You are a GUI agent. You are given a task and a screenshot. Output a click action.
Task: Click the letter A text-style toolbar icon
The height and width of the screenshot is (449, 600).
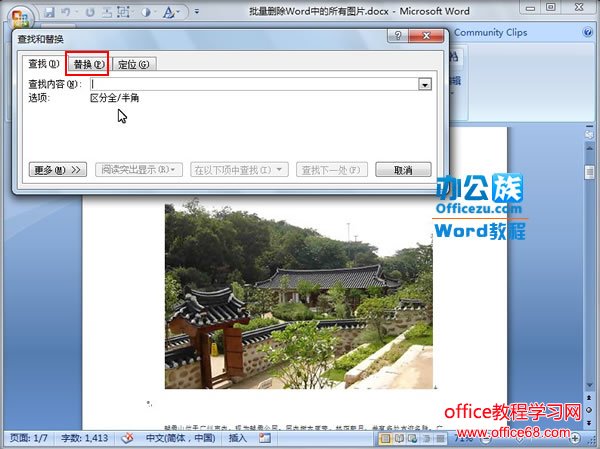pyautogui.click(x=168, y=12)
